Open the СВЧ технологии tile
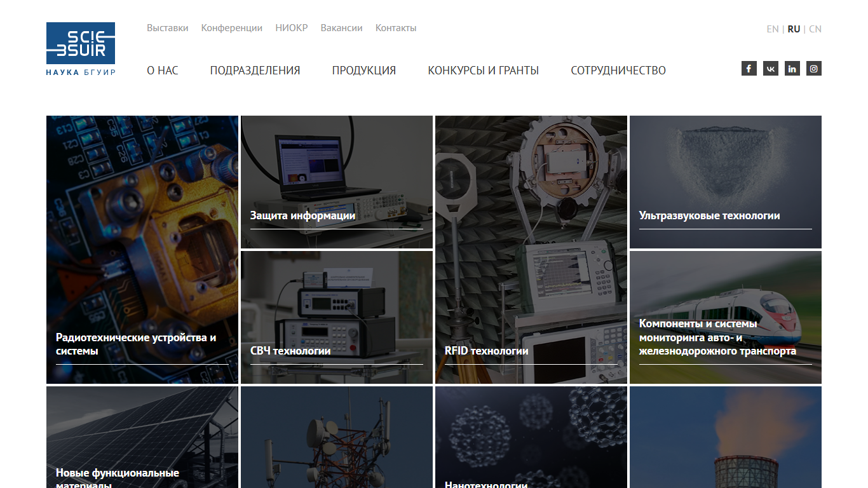868x488 pixels. [x=337, y=317]
